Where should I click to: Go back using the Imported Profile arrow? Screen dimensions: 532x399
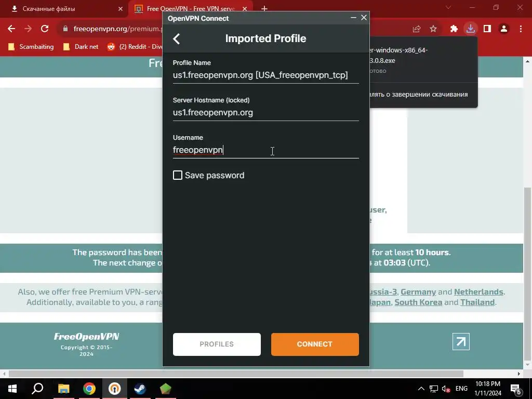coord(177,38)
